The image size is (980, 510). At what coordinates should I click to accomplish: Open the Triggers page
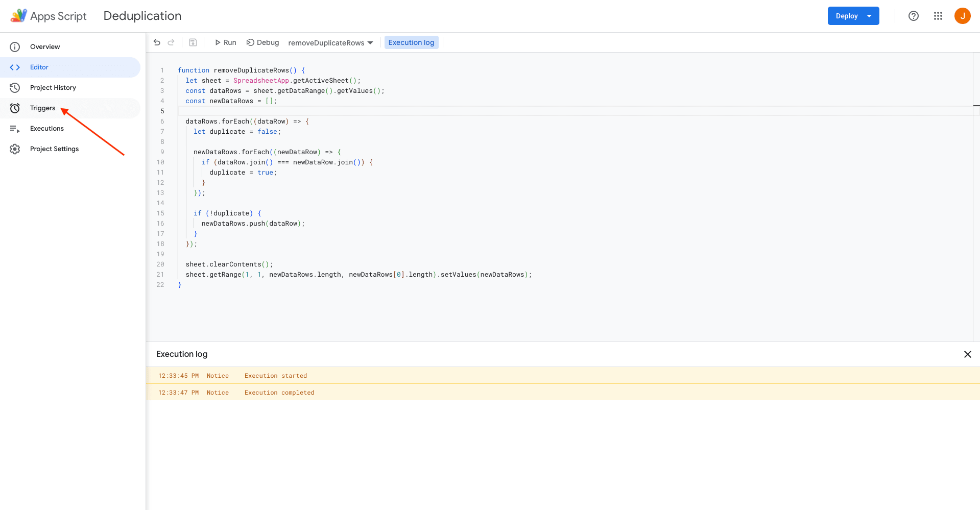tap(70, 108)
